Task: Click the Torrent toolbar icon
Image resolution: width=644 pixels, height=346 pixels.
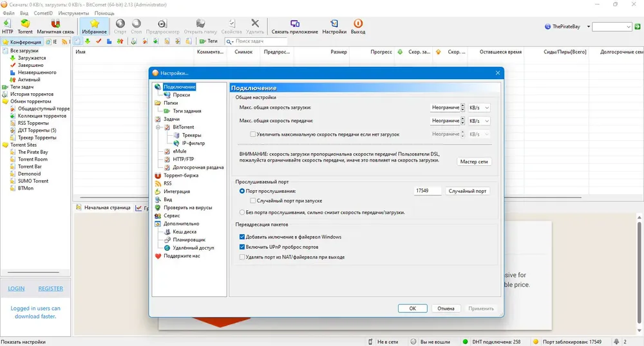Action: [x=24, y=26]
